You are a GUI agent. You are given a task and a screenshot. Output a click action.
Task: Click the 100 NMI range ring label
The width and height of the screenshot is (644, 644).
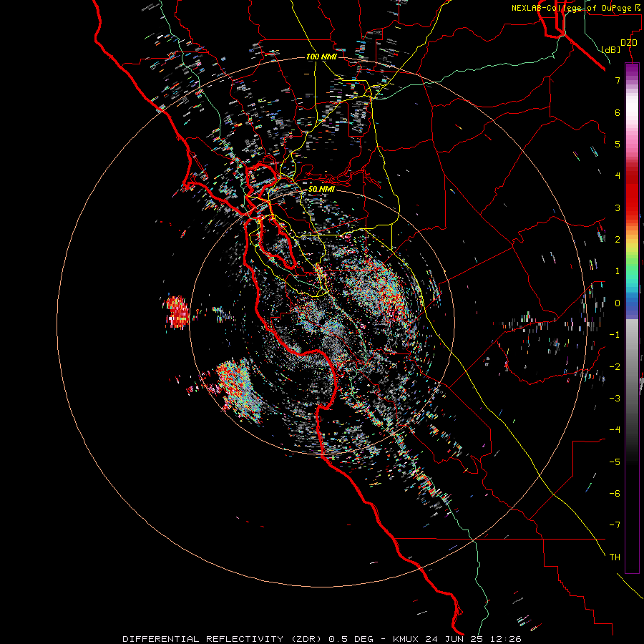pyautogui.click(x=321, y=57)
